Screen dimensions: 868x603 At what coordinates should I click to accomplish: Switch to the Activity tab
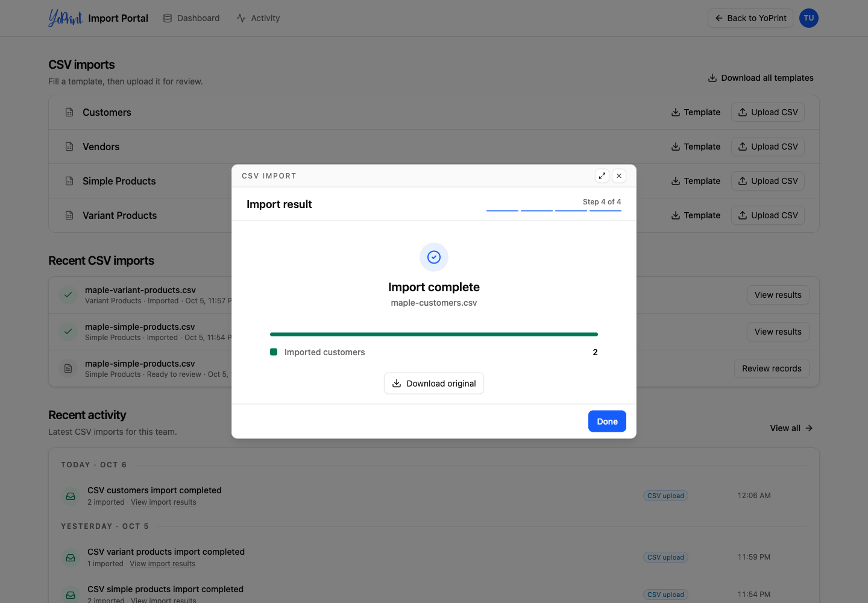point(258,18)
